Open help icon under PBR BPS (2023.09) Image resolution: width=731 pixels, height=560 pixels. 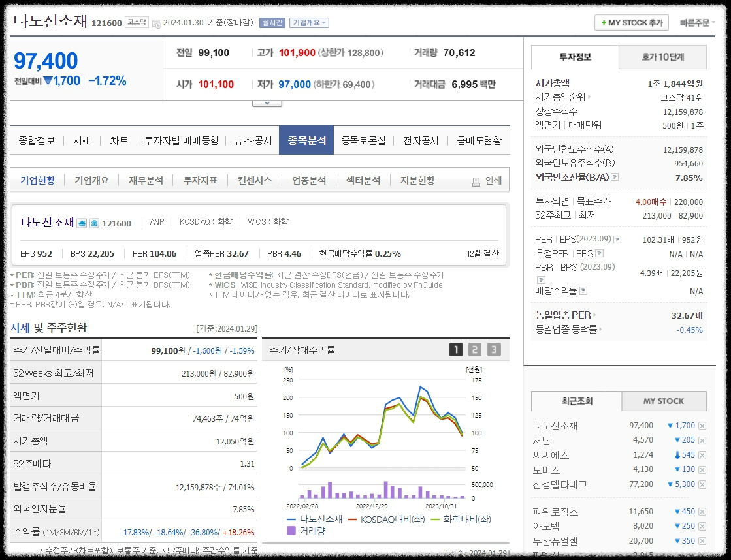click(542, 279)
